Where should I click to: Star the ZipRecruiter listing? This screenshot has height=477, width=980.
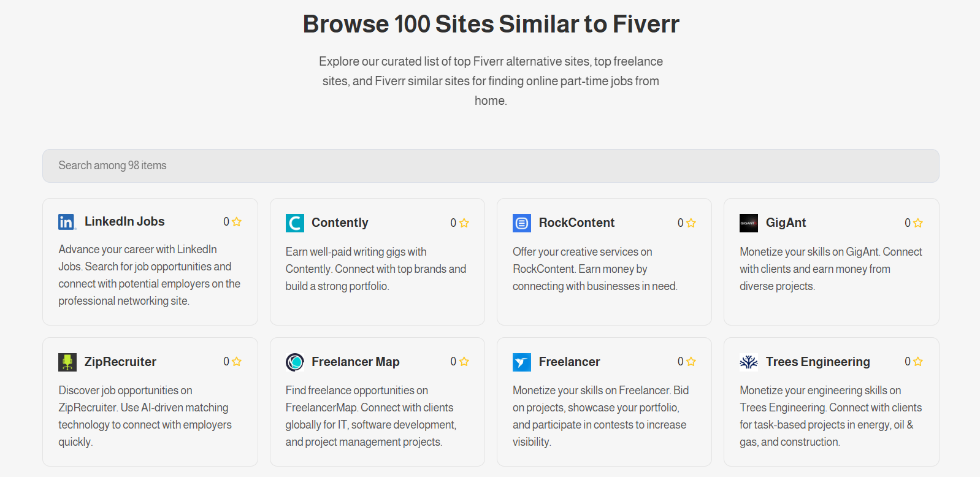tap(237, 361)
